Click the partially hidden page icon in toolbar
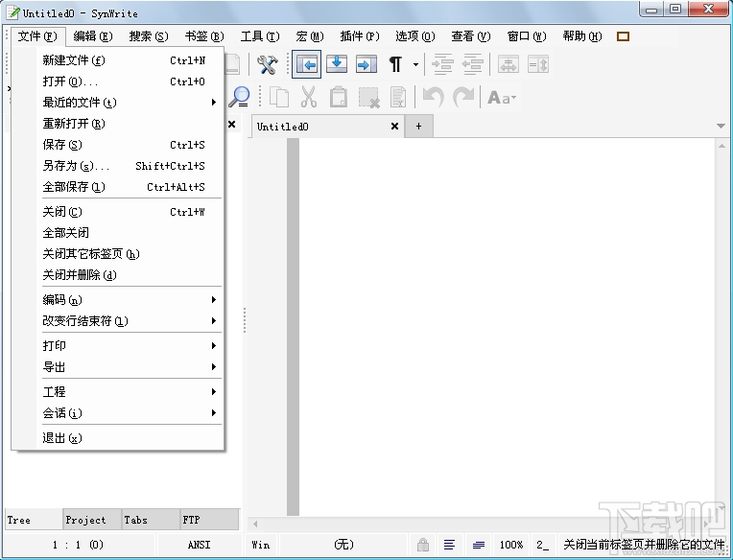 233,64
